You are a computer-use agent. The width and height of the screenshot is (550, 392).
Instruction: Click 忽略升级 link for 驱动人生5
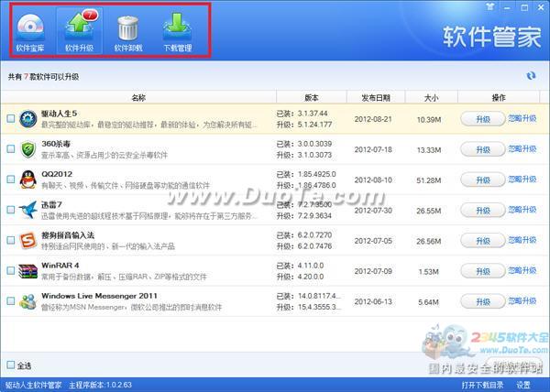point(522,118)
